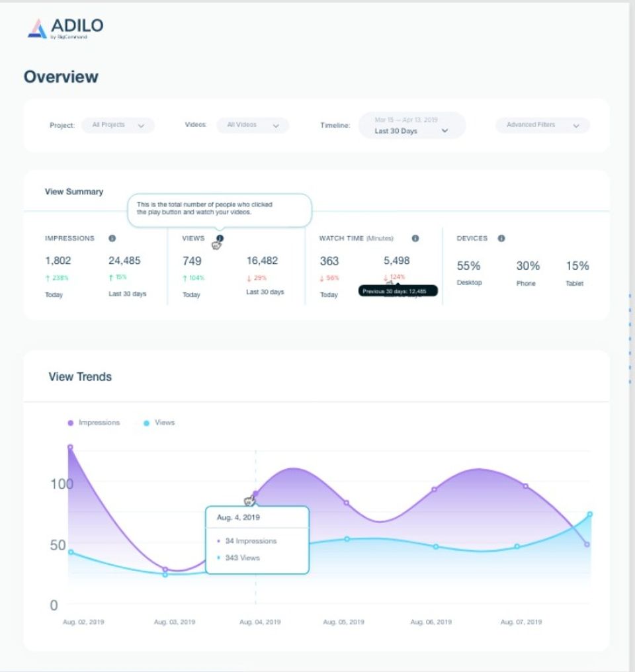
Task: Click the 56% watch time decrease indicator
Action: click(x=329, y=278)
